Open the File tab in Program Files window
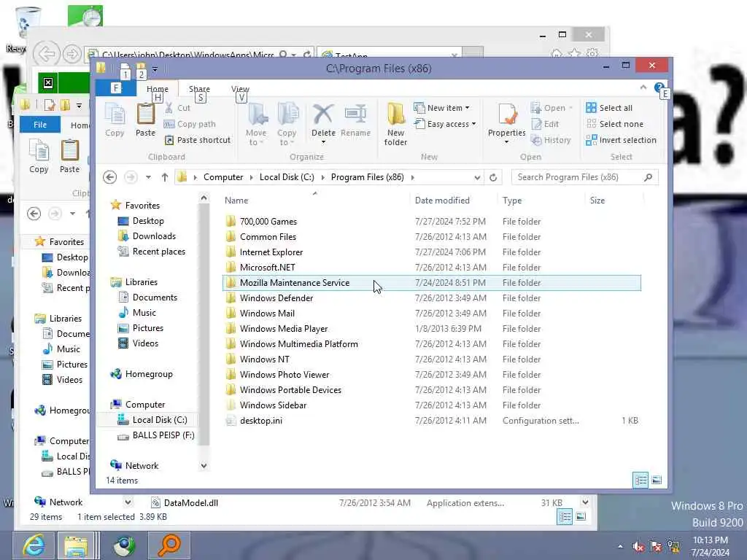Viewport: 747px width, 560px height. [x=115, y=87]
